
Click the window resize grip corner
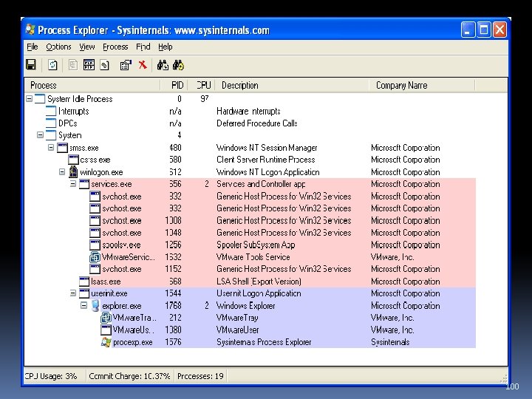click(504, 379)
